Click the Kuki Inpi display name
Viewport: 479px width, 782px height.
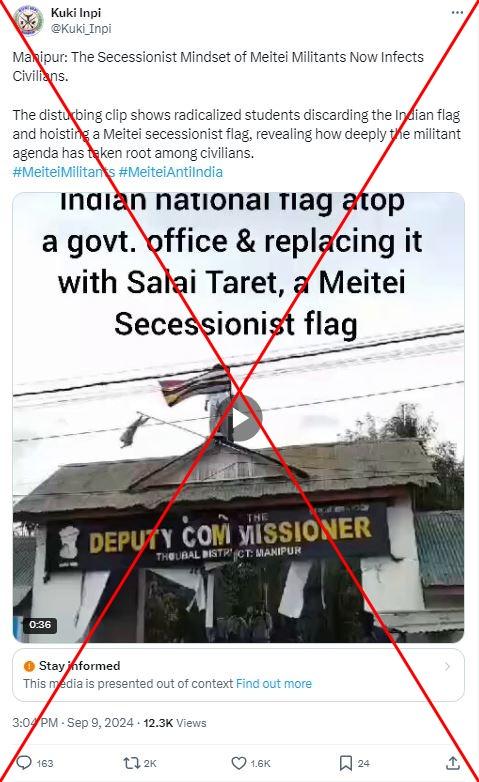[76, 12]
